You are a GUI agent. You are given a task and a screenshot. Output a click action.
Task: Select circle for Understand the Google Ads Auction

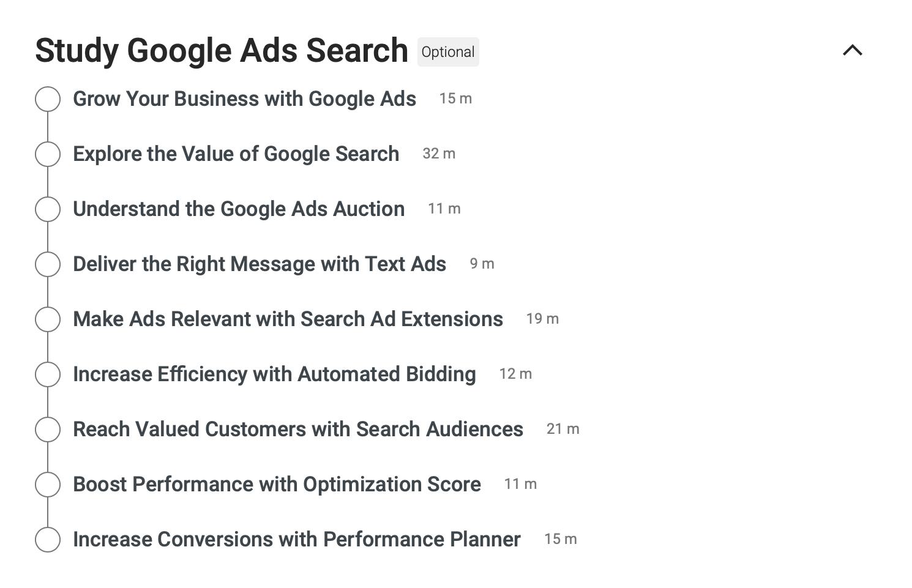tap(48, 209)
